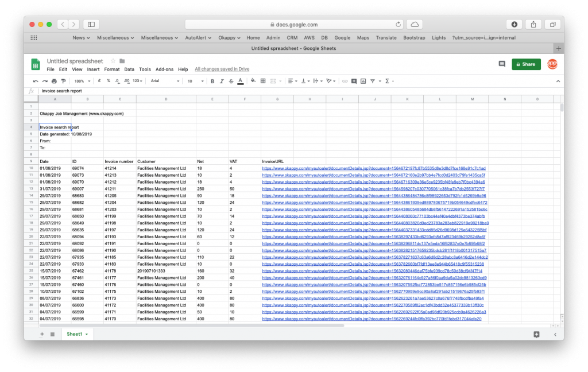Viewport: 588px width, 372px height.
Task: Move spreadsheet using folder icon
Action: click(122, 61)
